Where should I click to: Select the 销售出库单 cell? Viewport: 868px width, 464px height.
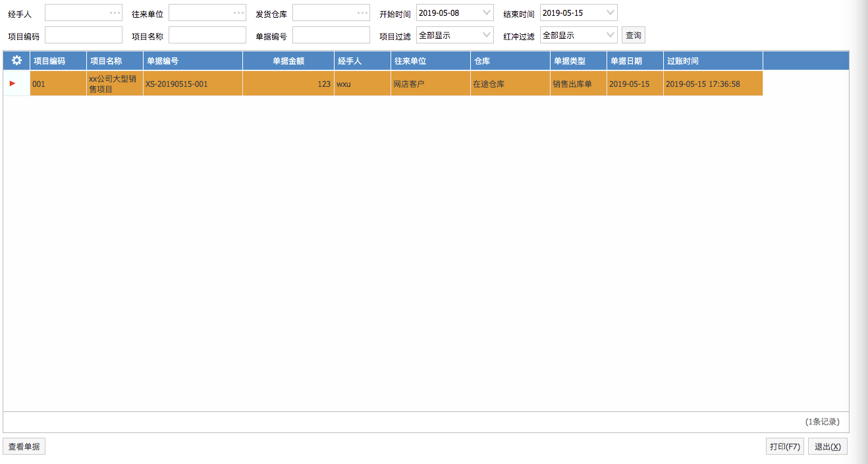click(x=578, y=84)
